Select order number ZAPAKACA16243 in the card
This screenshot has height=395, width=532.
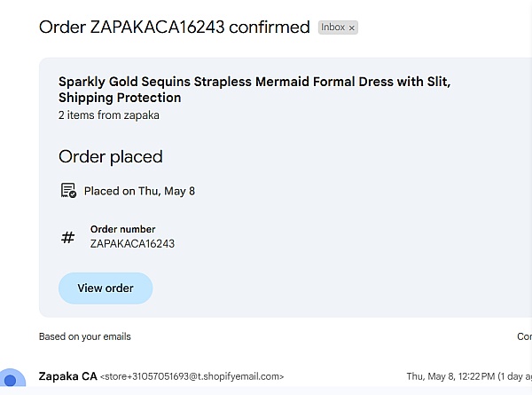tap(132, 243)
